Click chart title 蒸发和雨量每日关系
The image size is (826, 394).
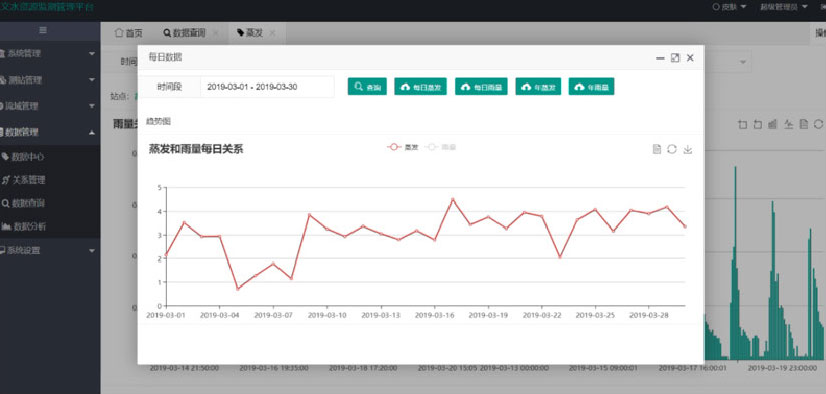(x=196, y=149)
